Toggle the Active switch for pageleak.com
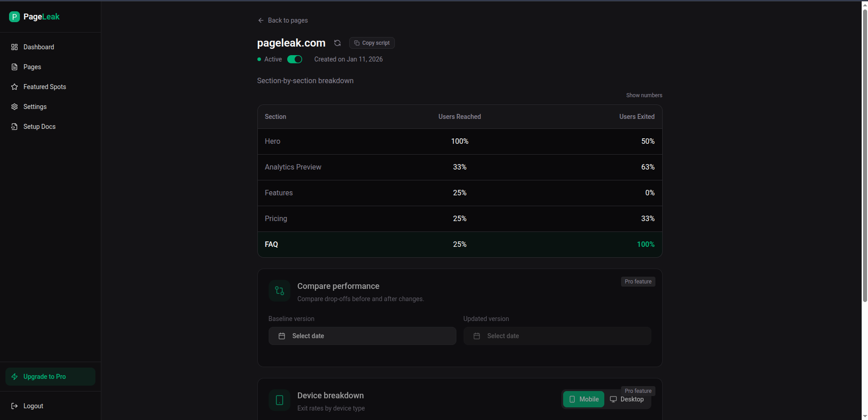868x420 pixels. tap(294, 59)
